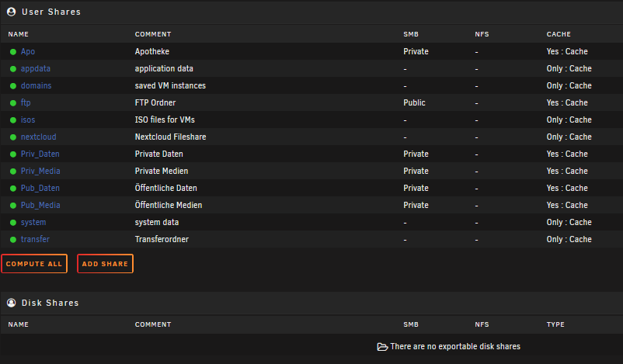Open the isos share link
The height and width of the screenshot is (364, 623).
[x=28, y=120]
